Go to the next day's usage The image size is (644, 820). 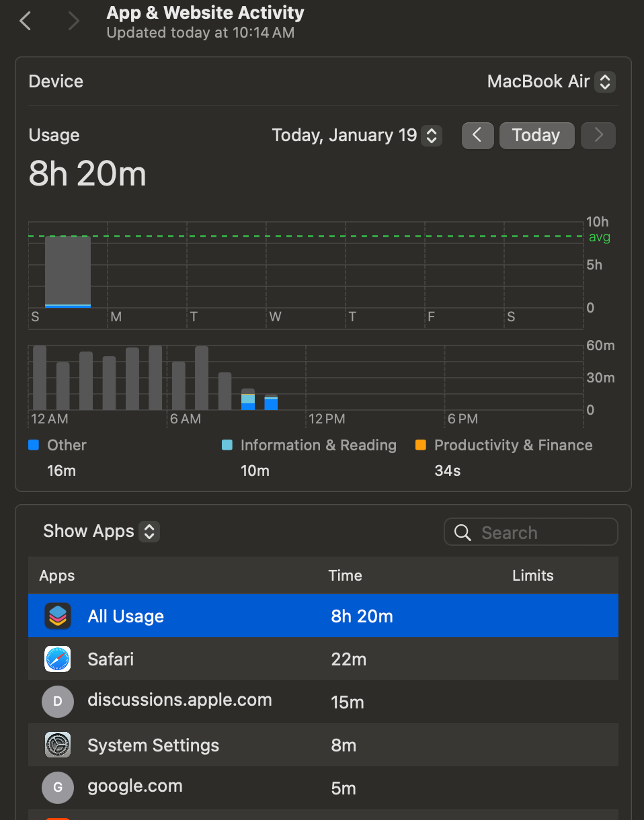(x=598, y=136)
